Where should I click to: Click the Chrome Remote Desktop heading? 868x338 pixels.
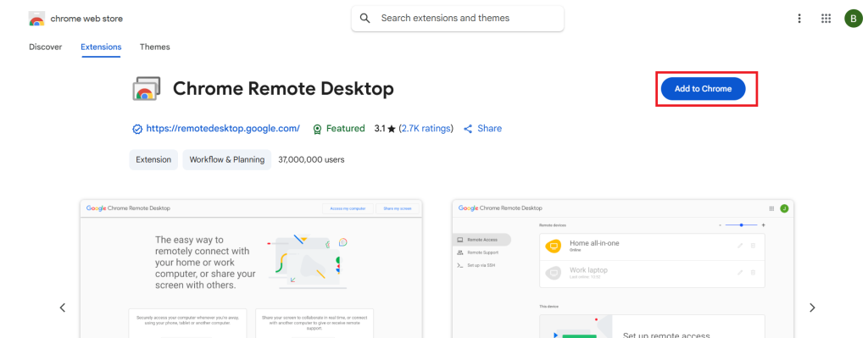(x=283, y=88)
